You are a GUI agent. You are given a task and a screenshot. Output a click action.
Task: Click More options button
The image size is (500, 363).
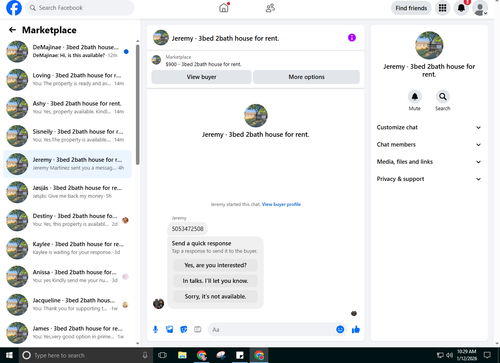tap(306, 77)
